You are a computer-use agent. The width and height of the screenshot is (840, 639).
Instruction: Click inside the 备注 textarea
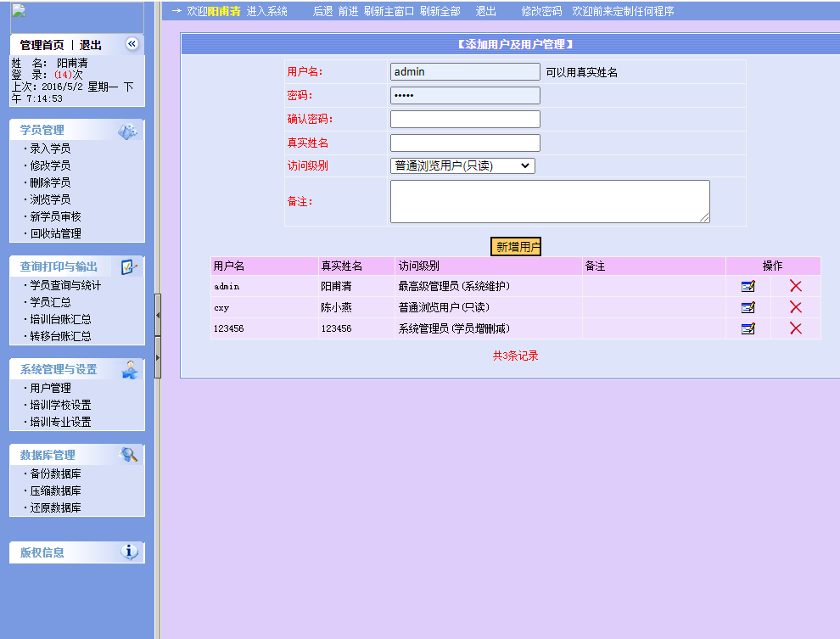(x=550, y=201)
